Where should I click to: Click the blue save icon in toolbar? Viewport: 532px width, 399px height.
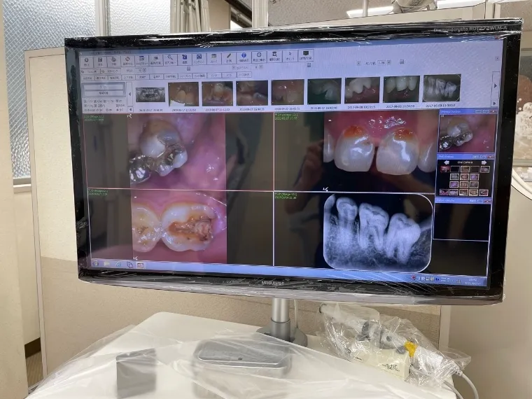[x=185, y=59]
